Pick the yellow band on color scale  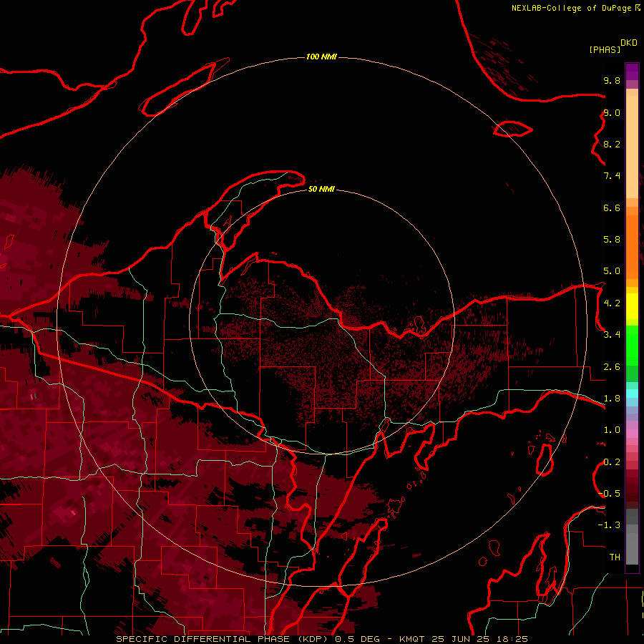(632, 306)
